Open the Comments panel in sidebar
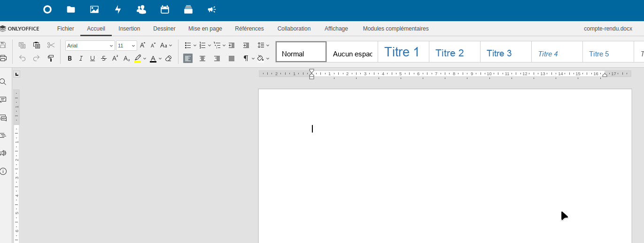Viewport: 644px width, 243px height. (3, 100)
